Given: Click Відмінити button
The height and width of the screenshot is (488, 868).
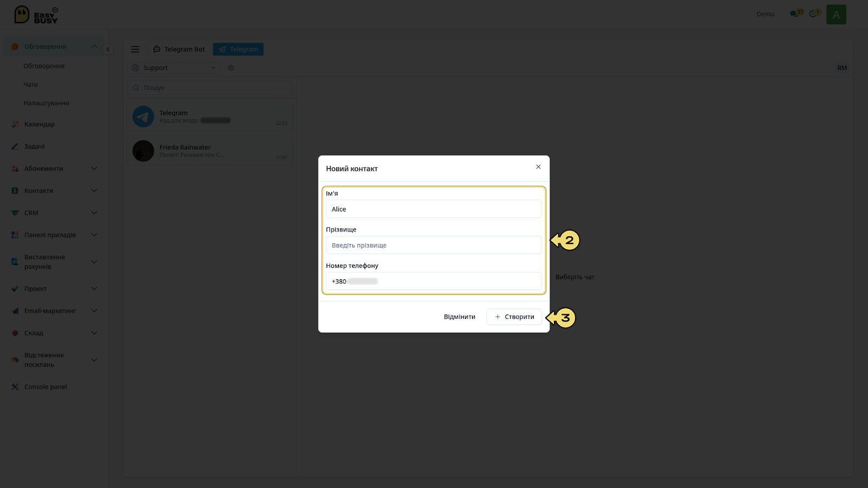Looking at the screenshot, I should point(459,317).
